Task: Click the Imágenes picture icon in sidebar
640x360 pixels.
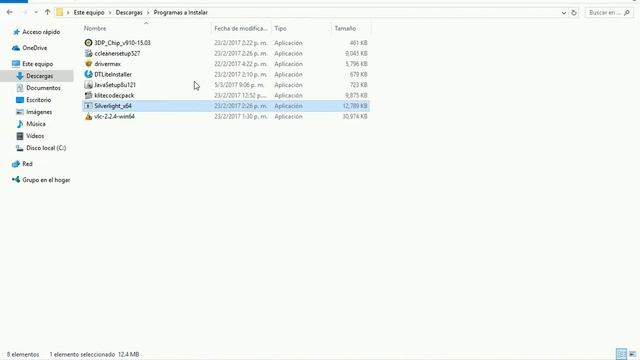Action: click(20, 112)
